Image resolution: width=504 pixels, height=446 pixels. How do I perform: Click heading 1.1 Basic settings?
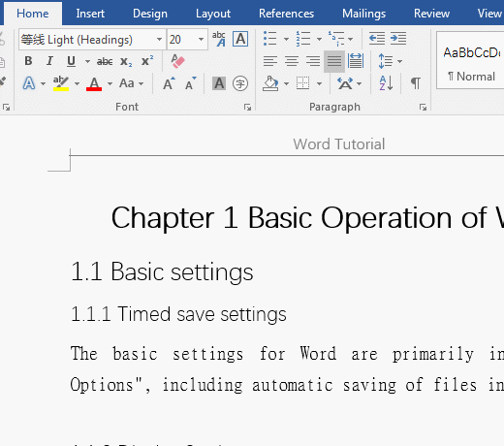[x=162, y=272]
